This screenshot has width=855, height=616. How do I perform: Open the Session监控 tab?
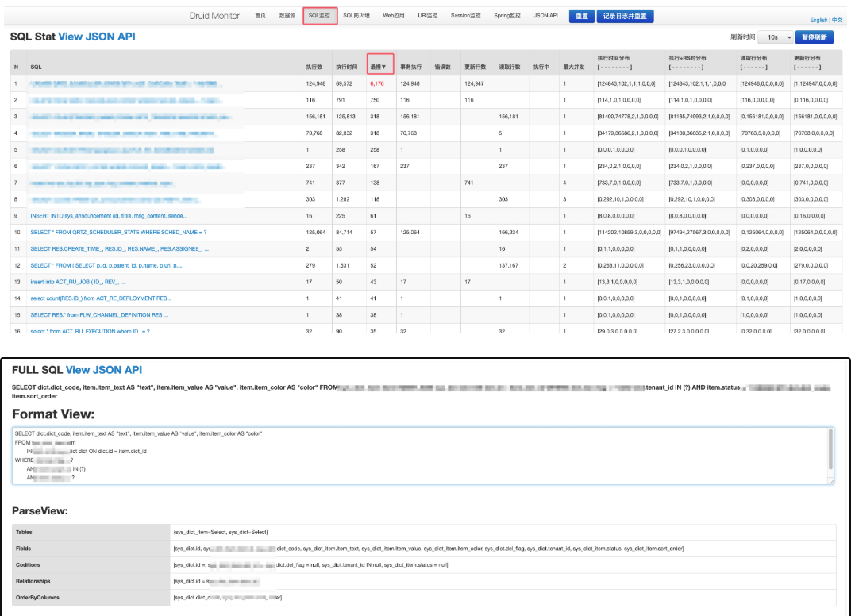(465, 16)
